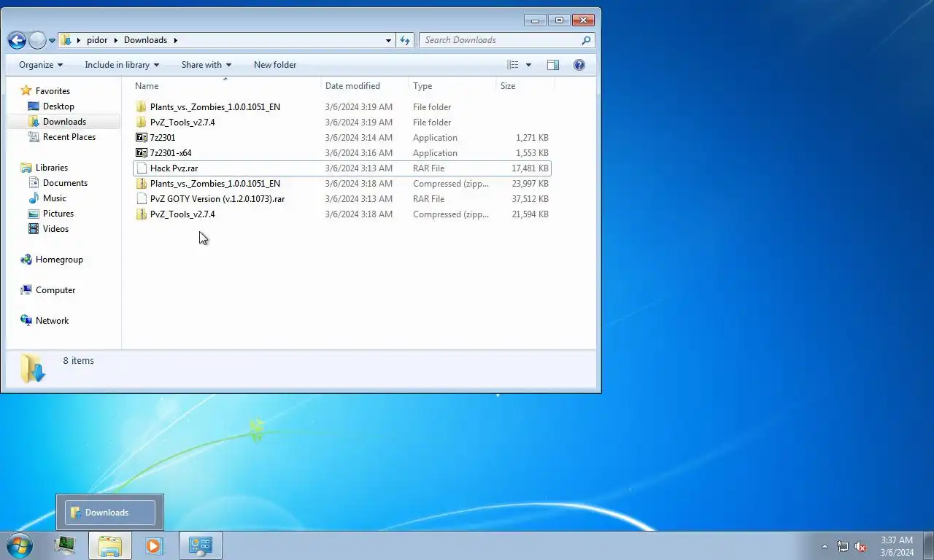This screenshot has width=934, height=560.
Task: Click the 3/6/2024 3:14 AM date cell
Action: [359, 138]
